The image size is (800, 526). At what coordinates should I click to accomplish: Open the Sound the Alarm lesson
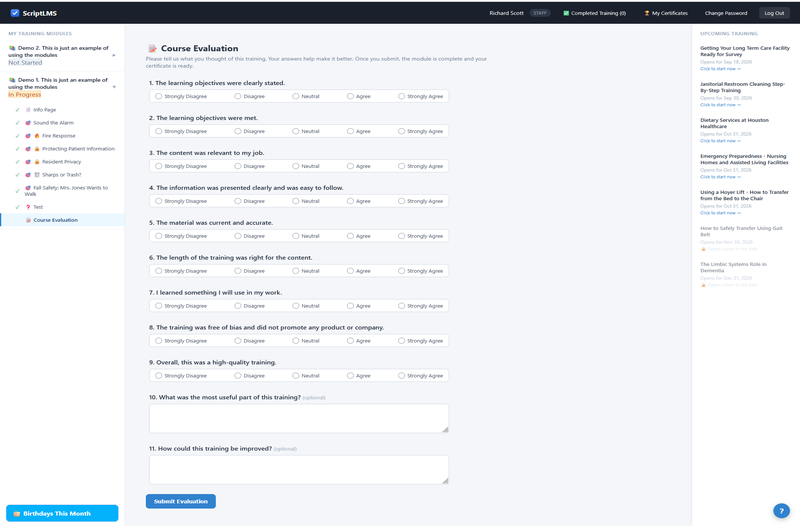pyautogui.click(x=54, y=123)
